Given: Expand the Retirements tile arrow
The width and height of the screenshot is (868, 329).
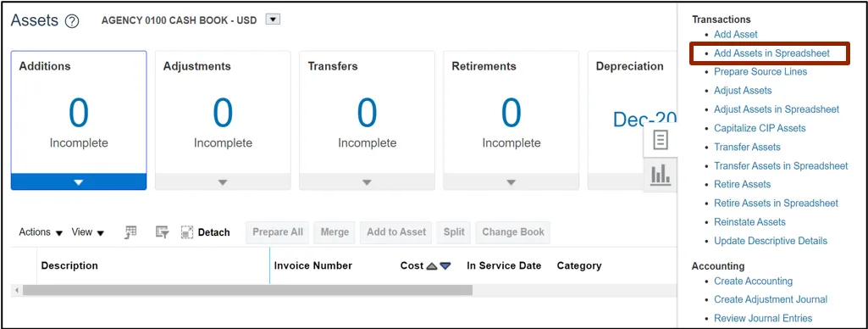Looking at the screenshot, I should tap(511, 181).
